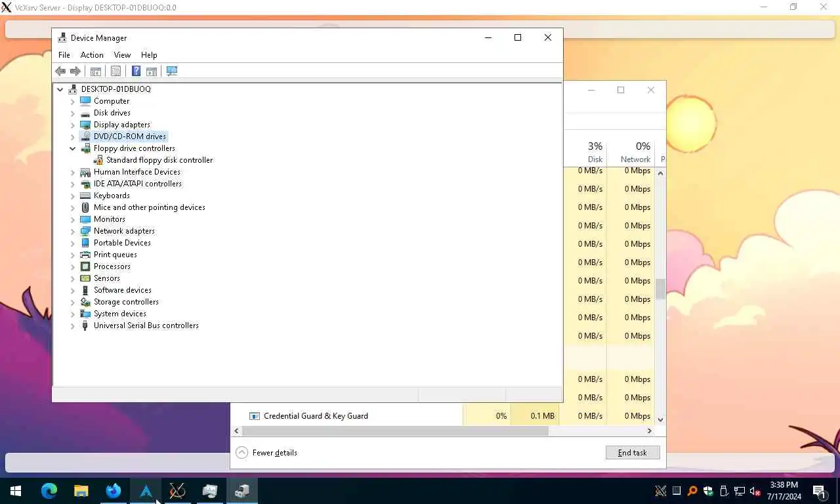Open the View menu
Viewport: 840px width, 504px height.
(x=122, y=55)
